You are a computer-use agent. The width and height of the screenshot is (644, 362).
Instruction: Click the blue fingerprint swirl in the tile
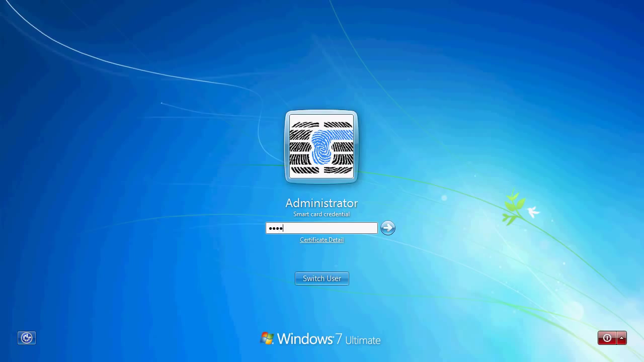click(320, 146)
